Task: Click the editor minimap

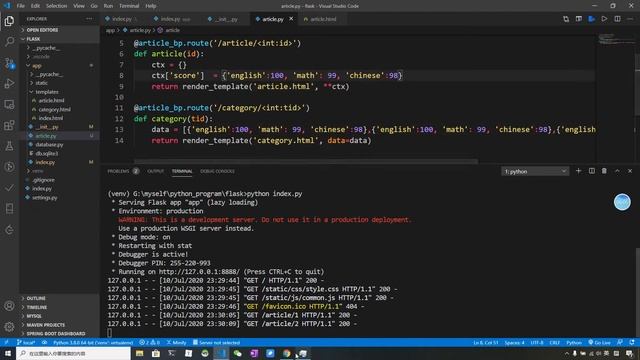Action: [616, 40]
